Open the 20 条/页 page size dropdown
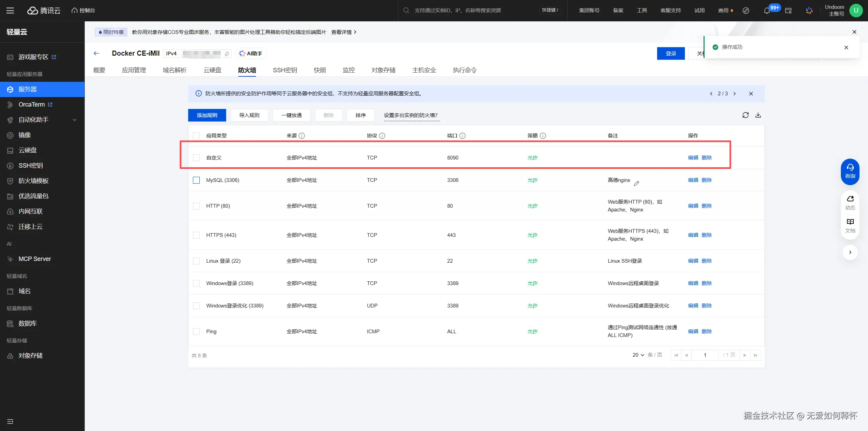This screenshot has width=868, height=431. (638, 355)
